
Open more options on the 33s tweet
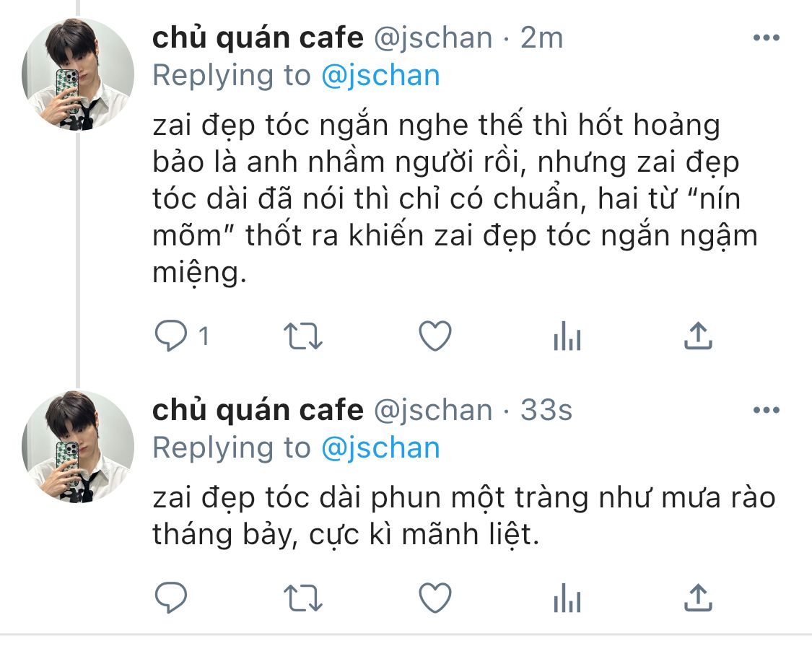pos(767,410)
